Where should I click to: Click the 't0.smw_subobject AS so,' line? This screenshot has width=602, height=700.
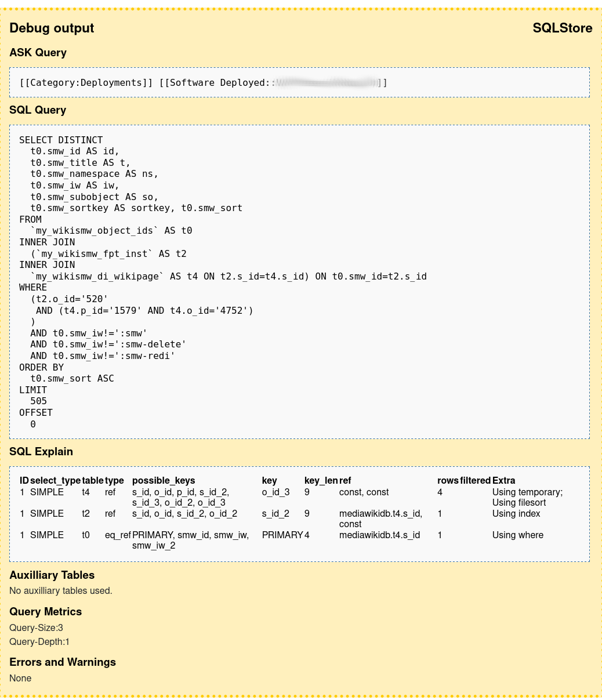tap(95, 197)
